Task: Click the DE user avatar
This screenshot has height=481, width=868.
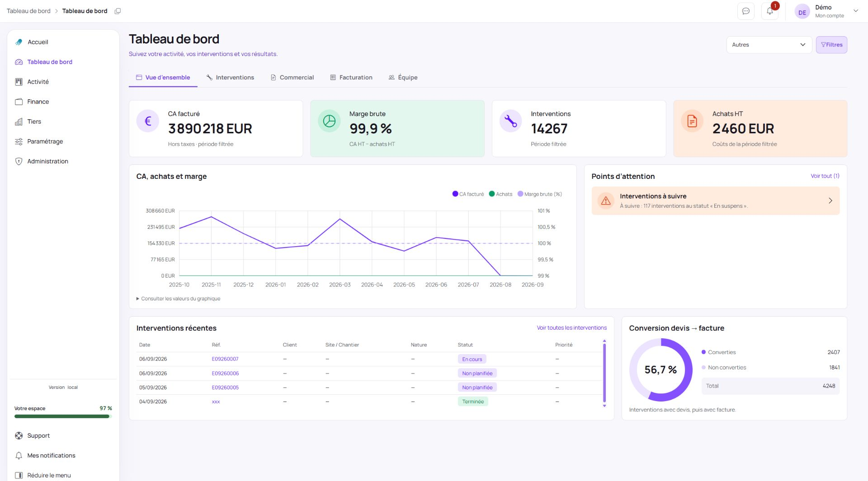Action: [x=802, y=12]
